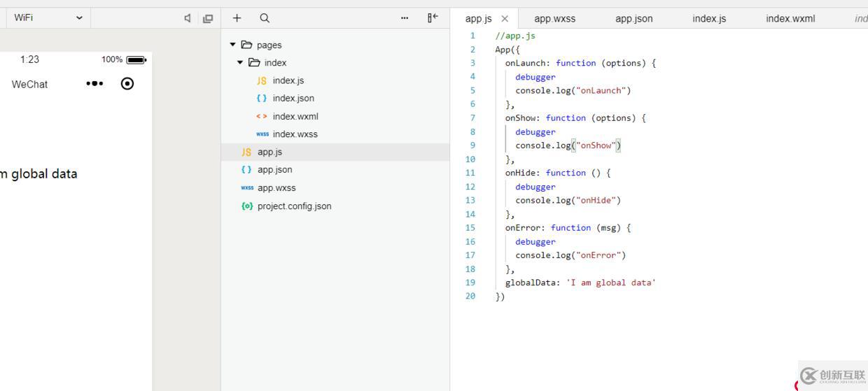Click line number 9 in editor gutter

click(472, 145)
